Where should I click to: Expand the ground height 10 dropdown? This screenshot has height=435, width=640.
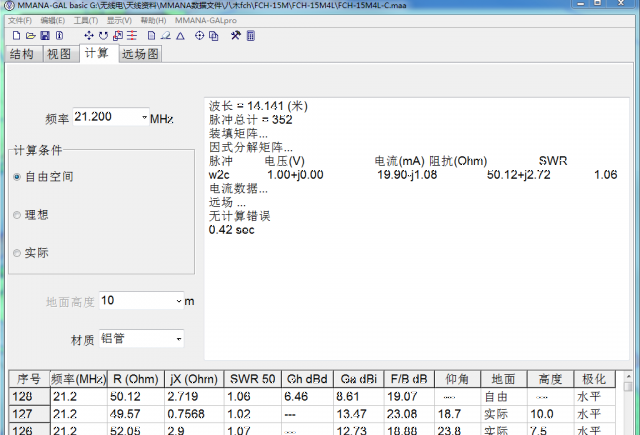179,301
